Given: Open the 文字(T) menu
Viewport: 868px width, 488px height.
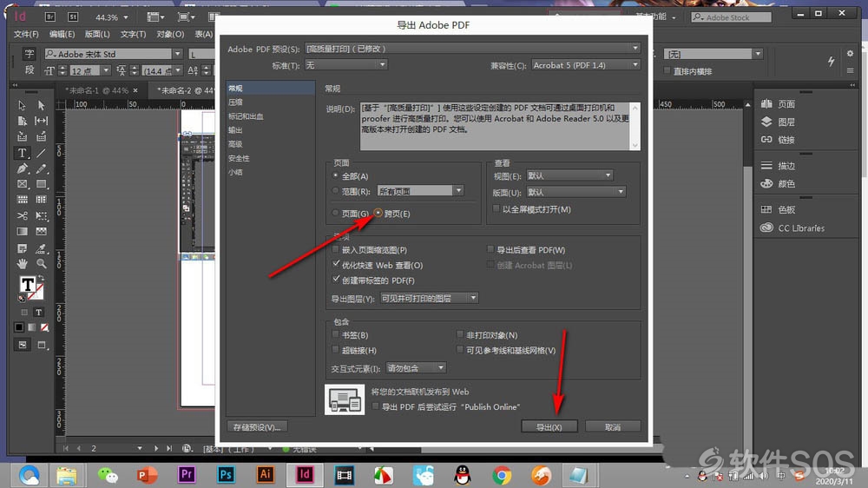Looking at the screenshot, I should (x=133, y=34).
